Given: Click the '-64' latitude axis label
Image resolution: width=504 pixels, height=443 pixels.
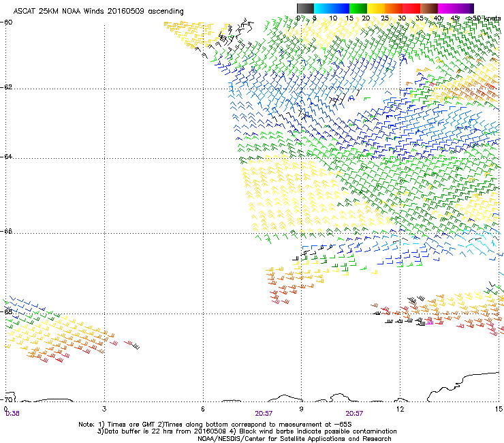Looking at the screenshot, I should coord(6,157).
